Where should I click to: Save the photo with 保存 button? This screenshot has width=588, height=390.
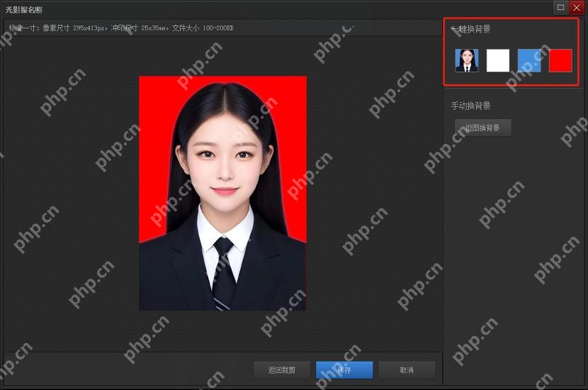pos(344,370)
